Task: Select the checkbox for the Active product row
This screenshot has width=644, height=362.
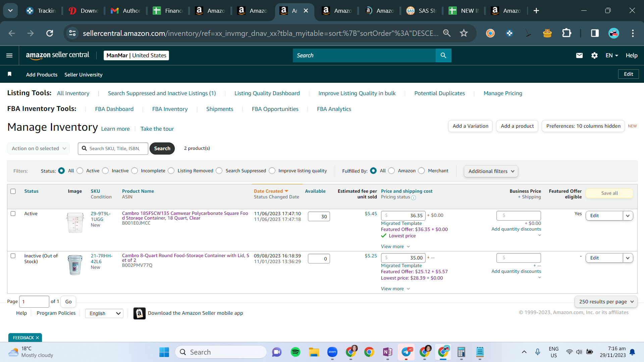Action: (13, 214)
